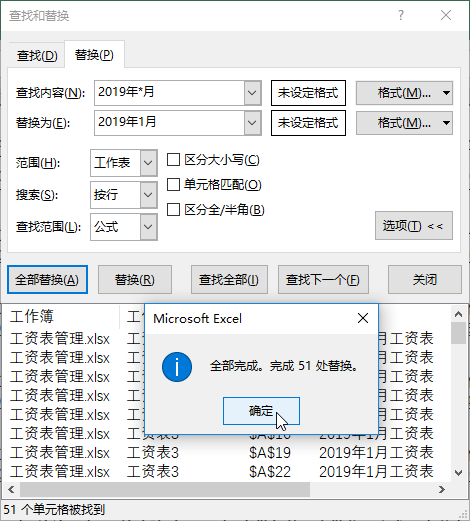
Task: Click the 查找内容 input field
Action: click(169, 93)
